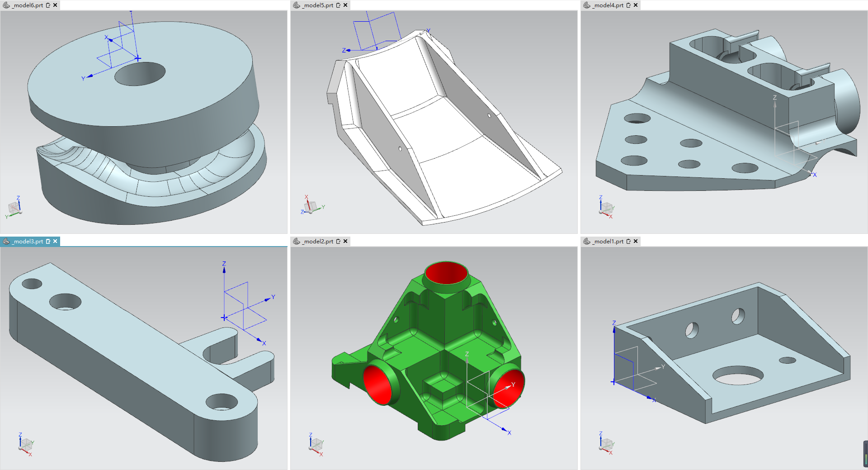The image size is (868, 470).
Task: Select the view triad in the _model2.prt viewport
Action: tap(316, 444)
